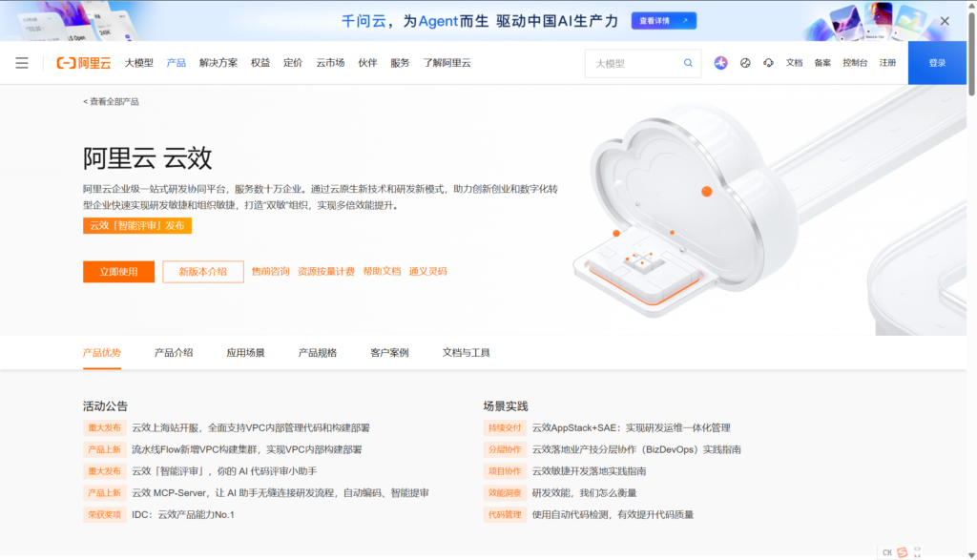Open the hamburger menu icon
Image resolution: width=977 pixels, height=560 pixels.
tap(22, 63)
